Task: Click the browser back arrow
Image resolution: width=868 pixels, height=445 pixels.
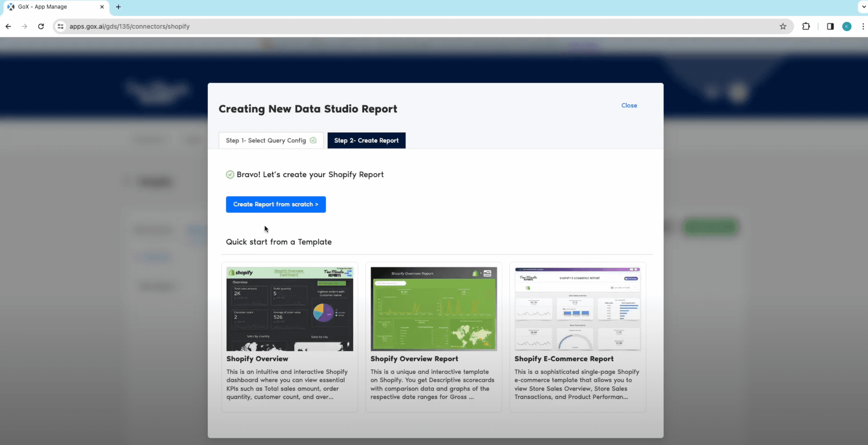Action: click(8, 26)
